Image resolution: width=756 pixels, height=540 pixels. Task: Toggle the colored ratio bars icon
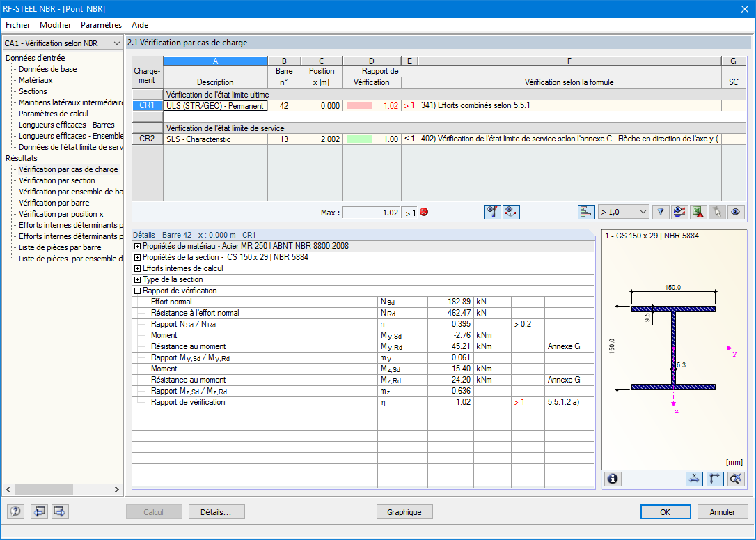586,212
